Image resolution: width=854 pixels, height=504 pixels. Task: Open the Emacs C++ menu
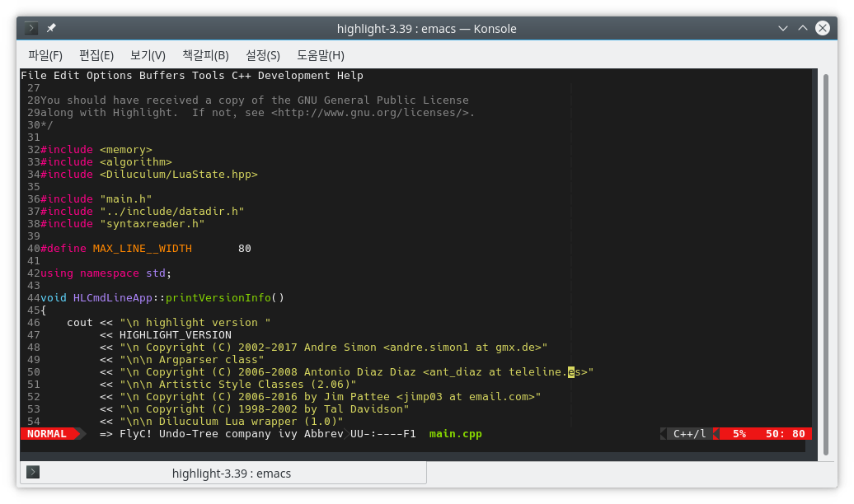pos(242,75)
